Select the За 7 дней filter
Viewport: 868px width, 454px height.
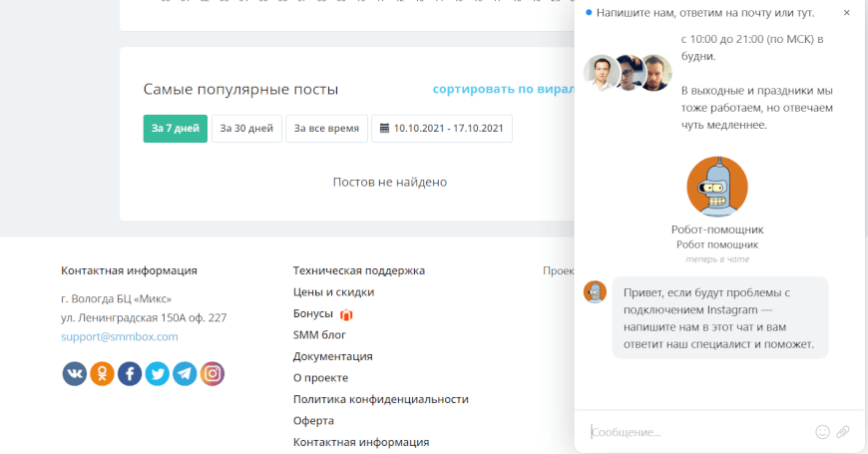coord(176,129)
